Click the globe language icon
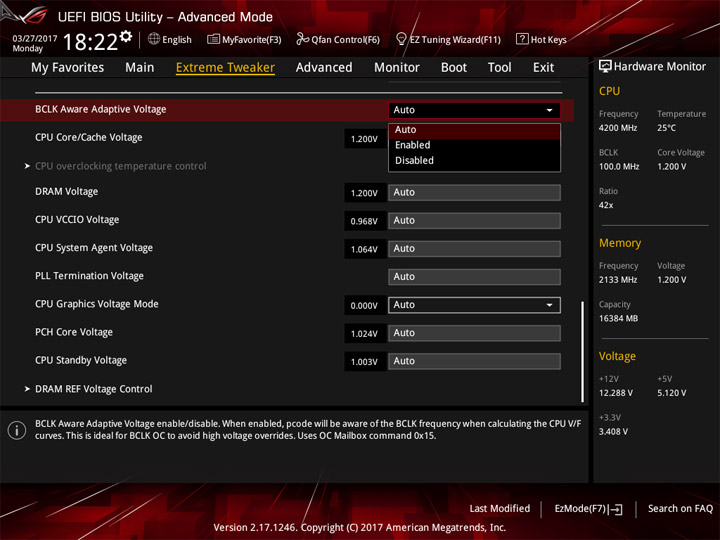 point(154,39)
